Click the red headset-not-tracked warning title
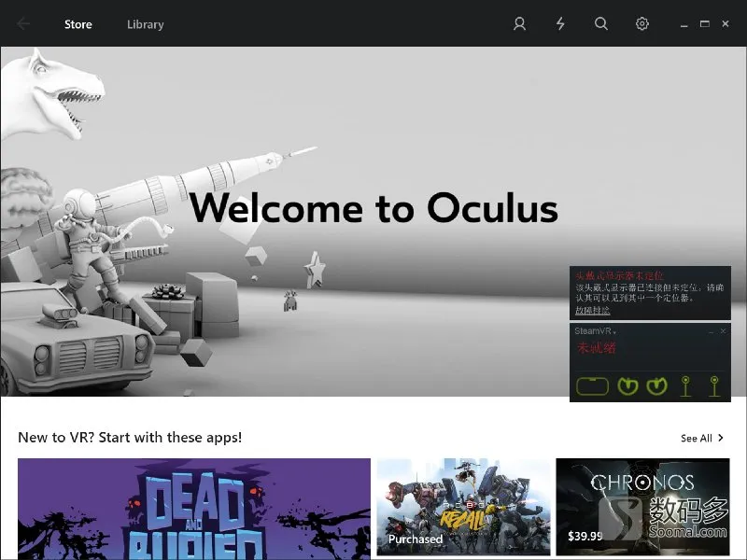The height and width of the screenshot is (560, 747). (x=619, y=275)
